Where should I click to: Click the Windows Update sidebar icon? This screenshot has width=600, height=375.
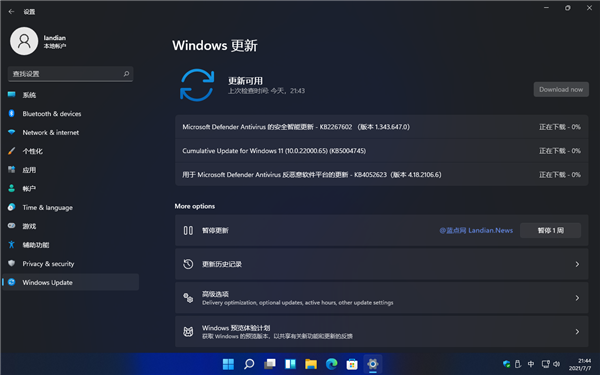click(11, 282)
